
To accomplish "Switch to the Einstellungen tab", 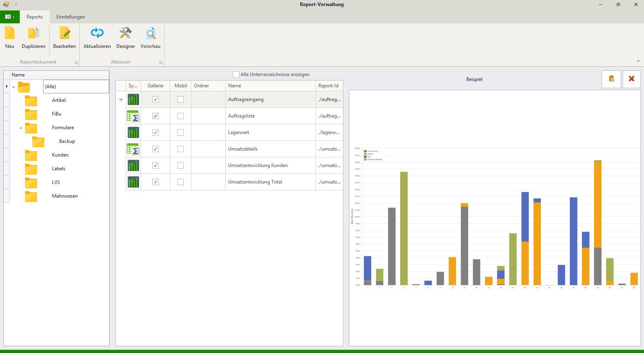I will coord(71,17).
